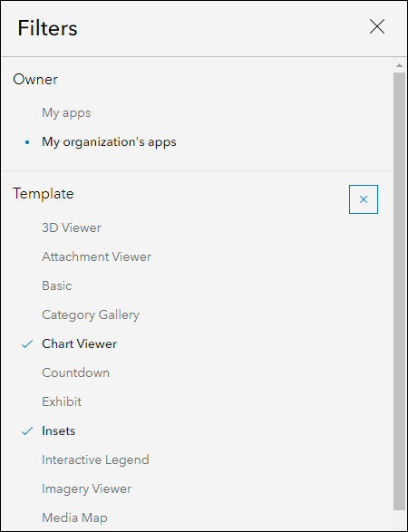Select My organization's apps filter
Image resolution: width=408 pixels, height=532 pixels.
pyautogui.click(x=109, y=141)
